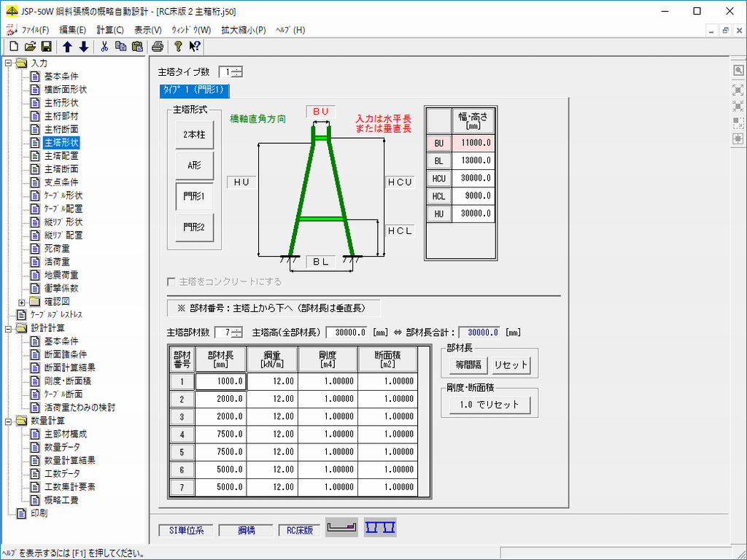Select the A形 tower shape option
The image size is (747, 560).
coord(194,165)
